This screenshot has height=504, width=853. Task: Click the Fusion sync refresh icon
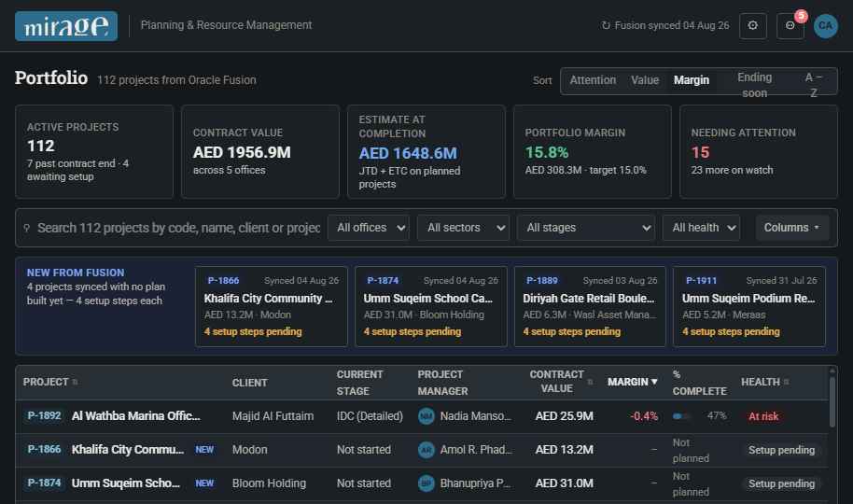pos(606,25)
